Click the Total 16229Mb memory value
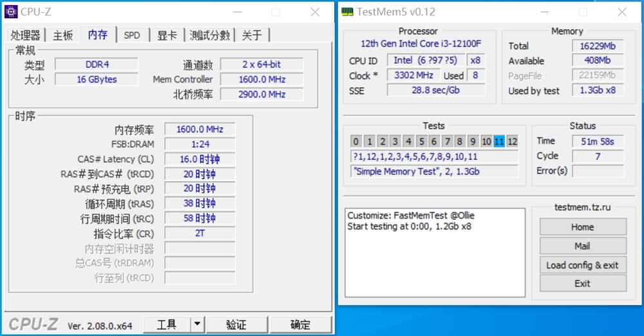Screen dimensions: 644x336 coord(598,46)
